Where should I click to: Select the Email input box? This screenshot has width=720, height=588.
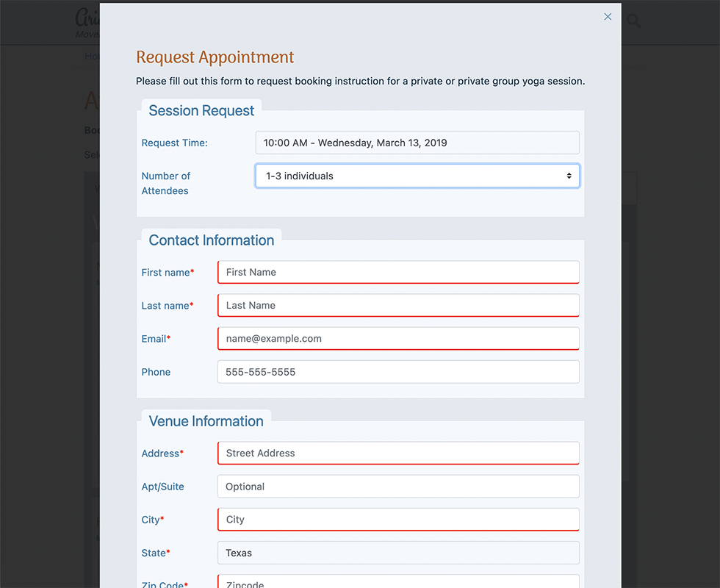pos(398,339)
